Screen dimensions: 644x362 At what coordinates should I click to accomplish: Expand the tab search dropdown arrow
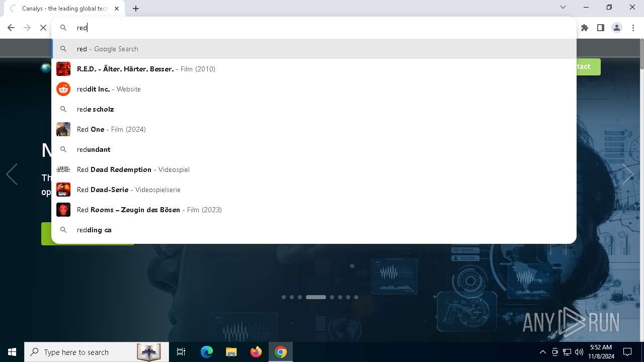pos(563,7)
